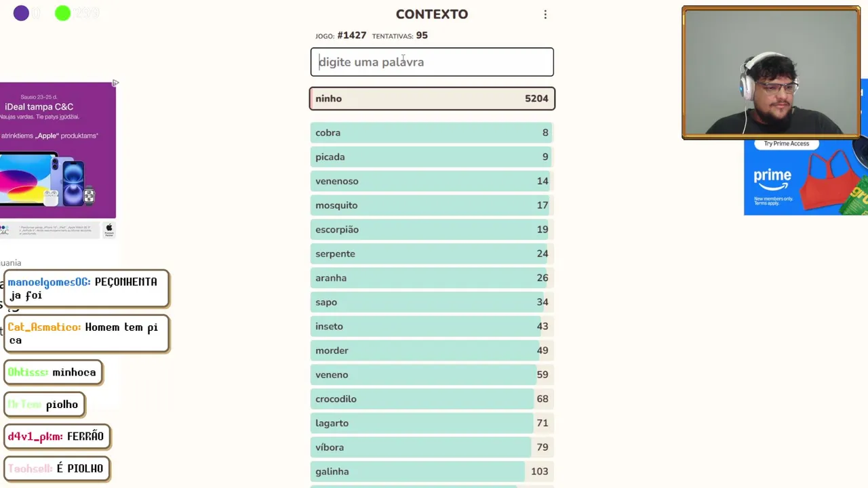Click the C&C logo in ad footer
The width and height of the screenshot is (868, 488).
pyautogui.click(x=5, y=230)
